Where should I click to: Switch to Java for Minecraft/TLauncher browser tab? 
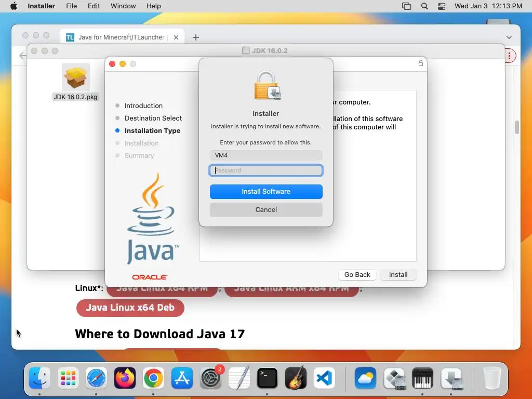click(x=121, y=37)
